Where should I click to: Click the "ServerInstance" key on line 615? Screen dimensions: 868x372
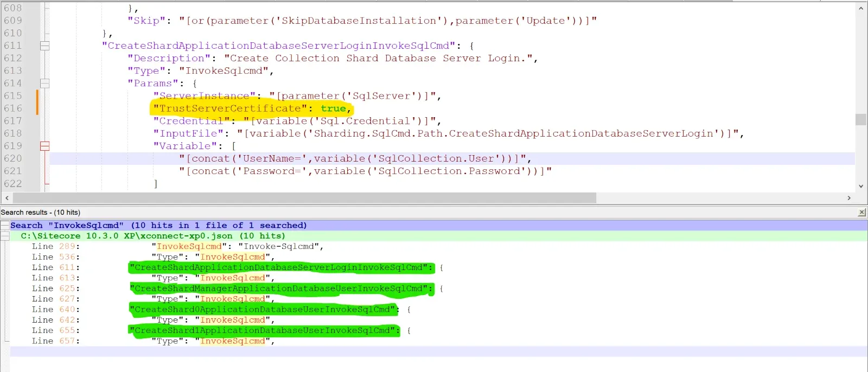click(x=204, y=96)
